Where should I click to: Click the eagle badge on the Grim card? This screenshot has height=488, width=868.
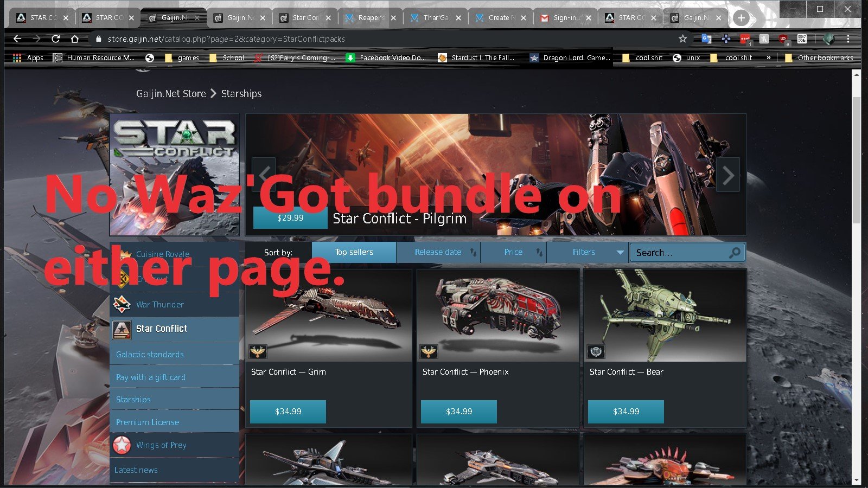pos(258,352)
